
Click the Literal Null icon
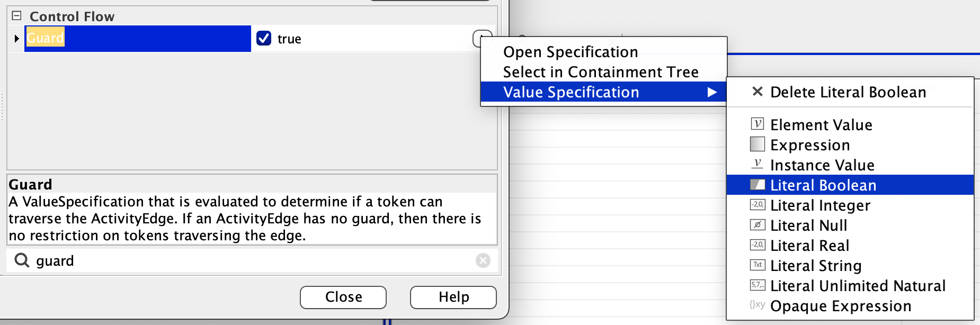758,225
